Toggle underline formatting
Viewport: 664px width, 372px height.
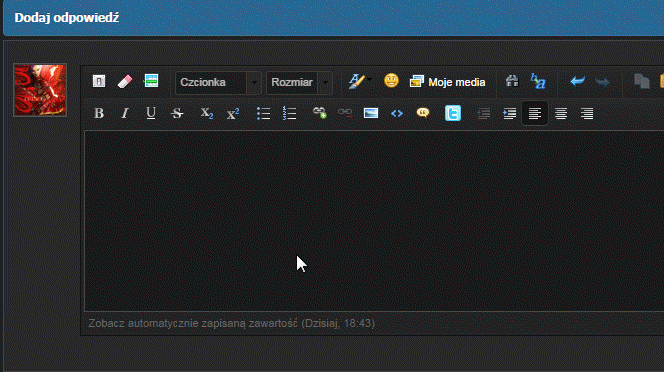151,113
